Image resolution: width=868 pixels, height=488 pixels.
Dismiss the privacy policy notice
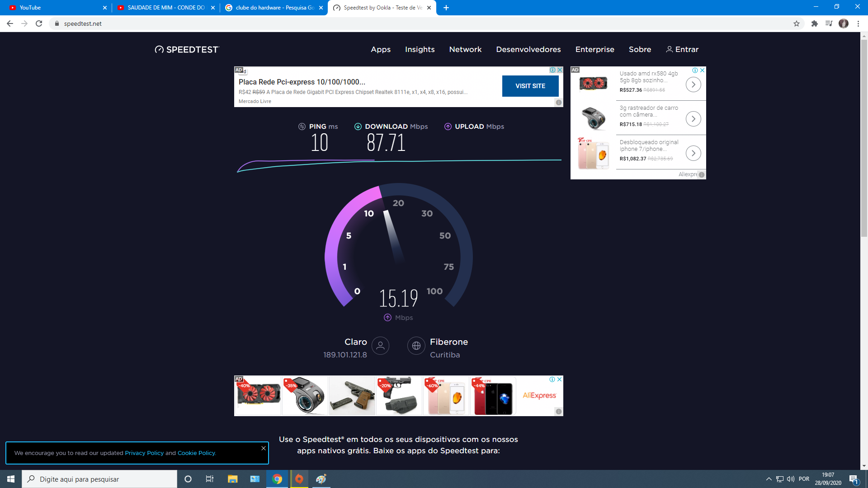tap(264, 448)
